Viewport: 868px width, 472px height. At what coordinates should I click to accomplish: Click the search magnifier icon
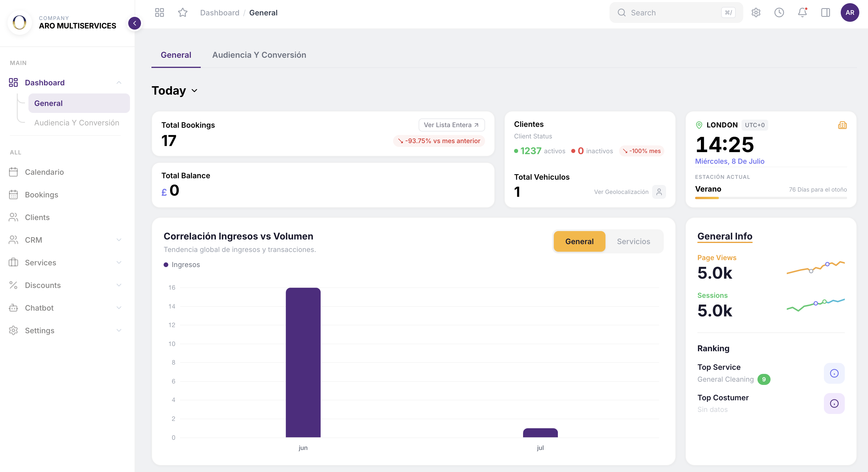click(x=621, y=13)
